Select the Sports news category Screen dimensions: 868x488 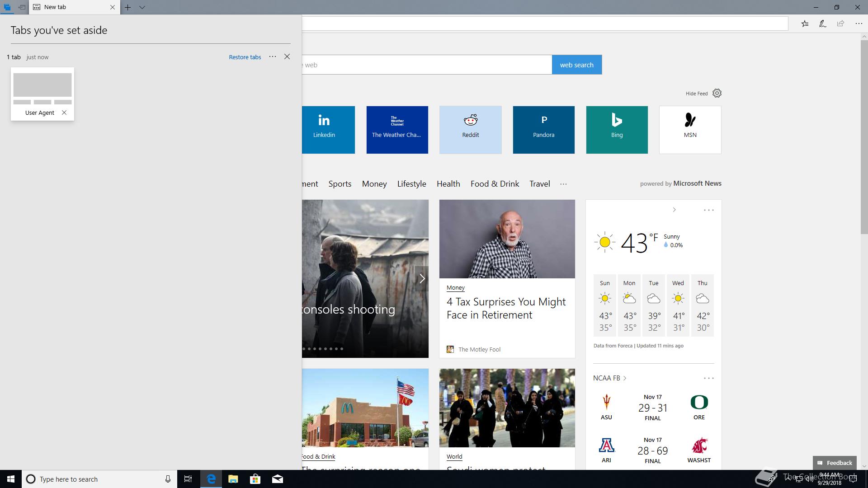click(340, 184)
